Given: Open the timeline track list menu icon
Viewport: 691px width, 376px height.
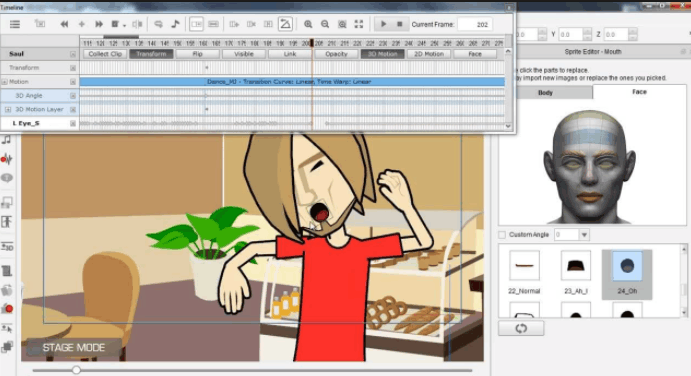Looking at the screenshot, I should point(15,24).
